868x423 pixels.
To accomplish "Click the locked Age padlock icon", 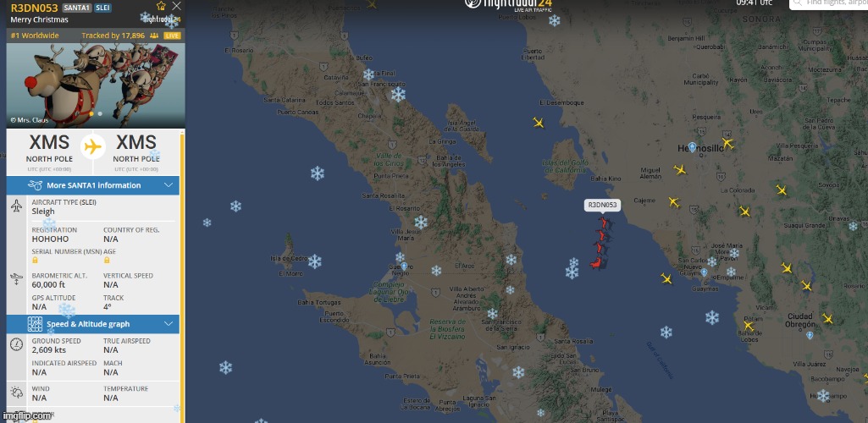I will pos(107,260).
